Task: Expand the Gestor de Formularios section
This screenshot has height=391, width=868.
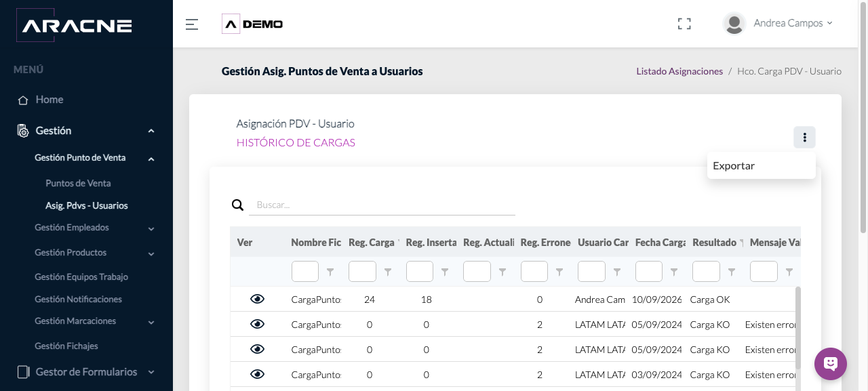Action: click(86, 372)
